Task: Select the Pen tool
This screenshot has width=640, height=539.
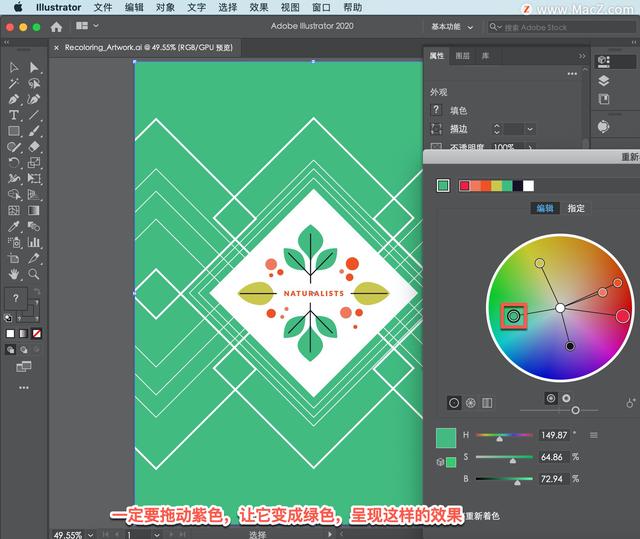Action: click(x=13, y=99)
